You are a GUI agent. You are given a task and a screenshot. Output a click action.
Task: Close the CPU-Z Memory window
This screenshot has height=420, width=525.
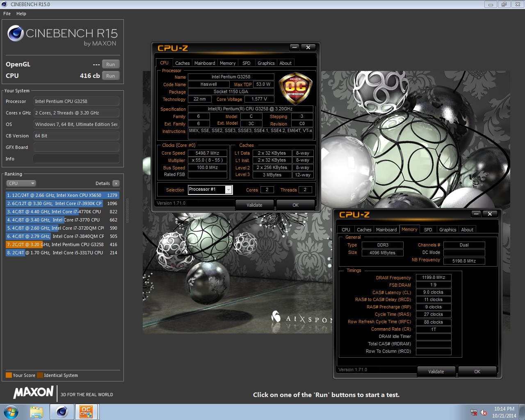point(490,214)
